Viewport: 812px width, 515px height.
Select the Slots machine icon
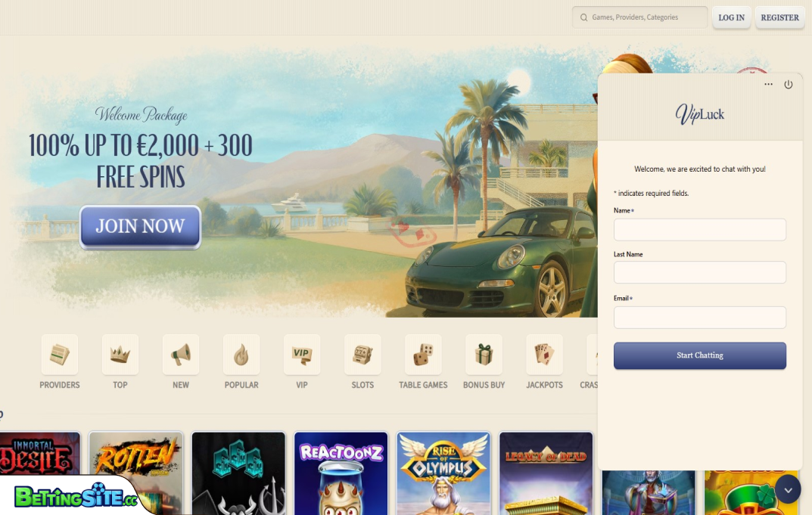click(362, 355)
